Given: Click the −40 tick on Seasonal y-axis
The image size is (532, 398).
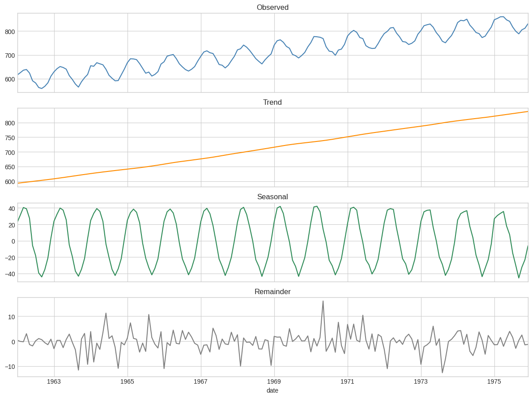Looking at the screenshot, I should (9, 274).
